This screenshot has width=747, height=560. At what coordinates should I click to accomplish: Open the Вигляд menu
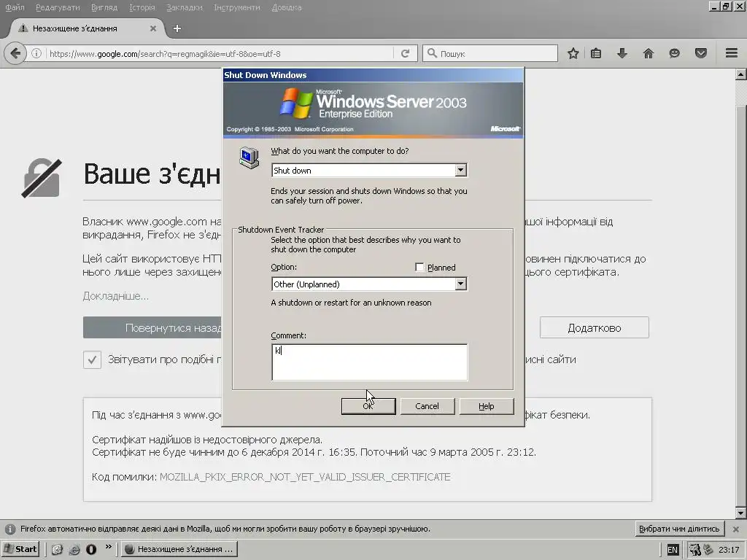(x=104, y=7)
